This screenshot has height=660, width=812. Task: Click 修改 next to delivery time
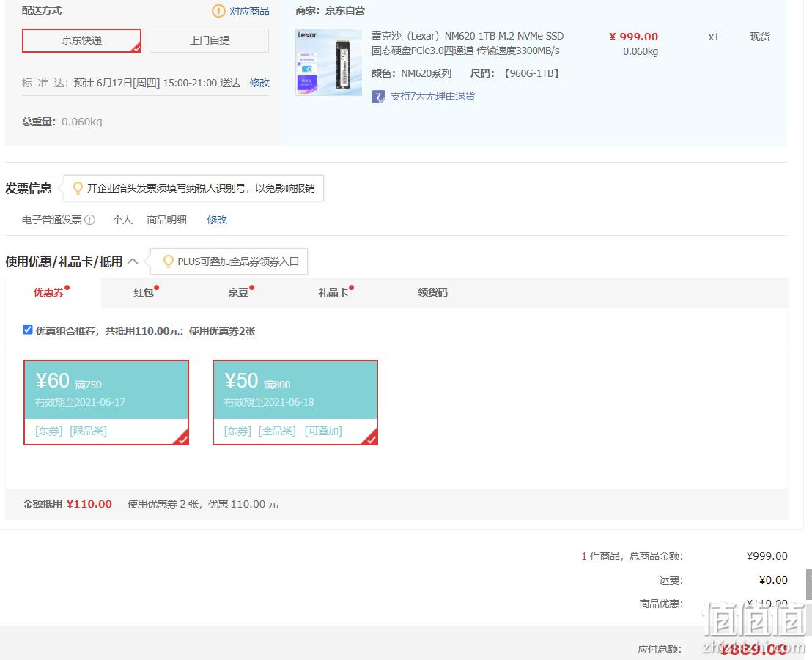click(x=259, y=83)
